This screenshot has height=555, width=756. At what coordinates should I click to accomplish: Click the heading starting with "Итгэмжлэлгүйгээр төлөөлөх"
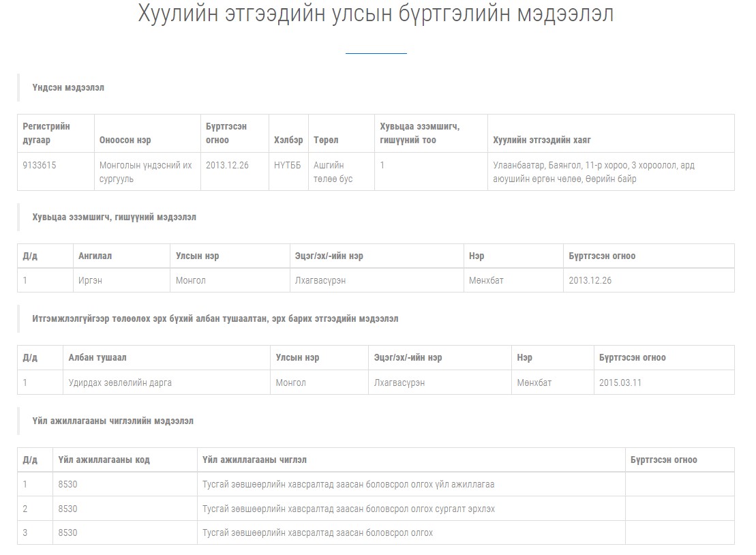215,318
